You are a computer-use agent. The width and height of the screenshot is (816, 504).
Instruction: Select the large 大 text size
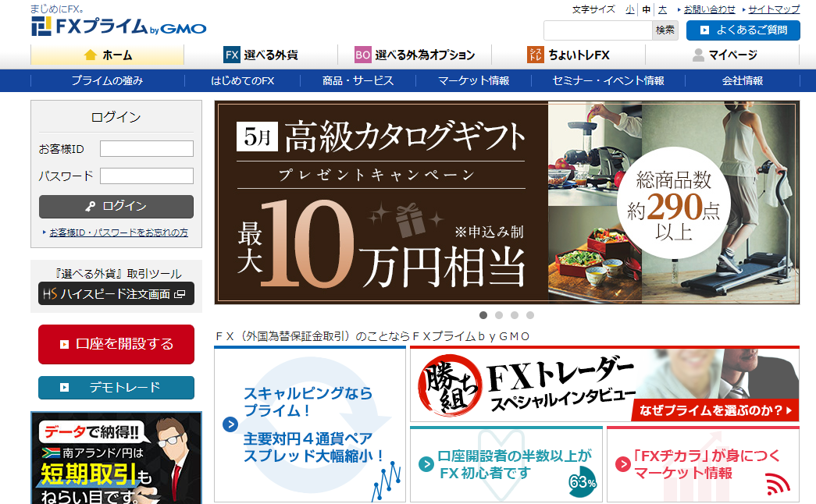(662, 9)
